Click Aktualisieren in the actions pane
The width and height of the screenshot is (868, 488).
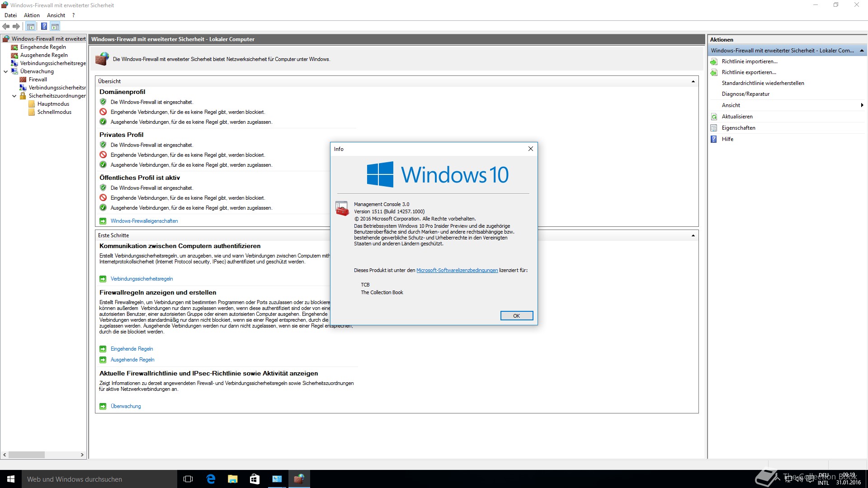pos(737,117)
